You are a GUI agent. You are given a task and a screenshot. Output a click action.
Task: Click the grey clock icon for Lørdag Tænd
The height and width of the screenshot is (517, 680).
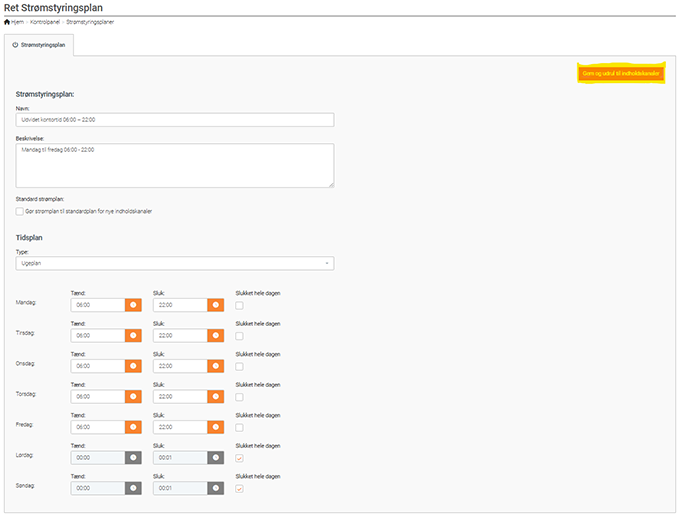click(x=133, y=458)
